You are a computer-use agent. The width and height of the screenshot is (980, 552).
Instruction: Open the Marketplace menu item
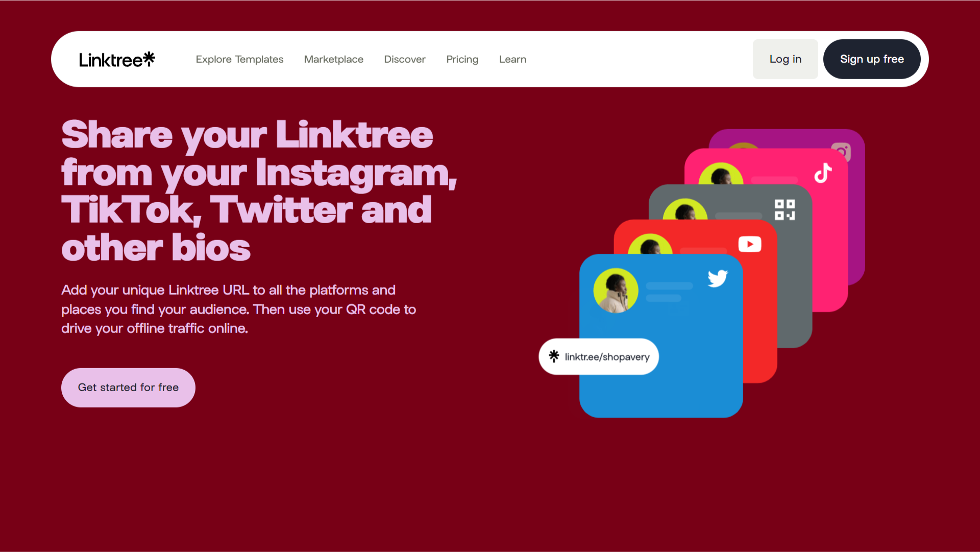click(334, 59)
